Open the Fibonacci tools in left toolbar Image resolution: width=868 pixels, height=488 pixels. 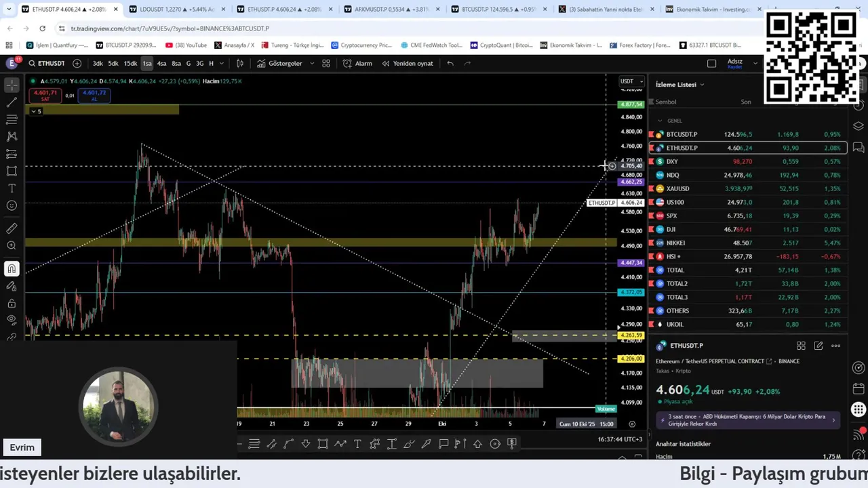pyautogui.click(x=12, y=119)
